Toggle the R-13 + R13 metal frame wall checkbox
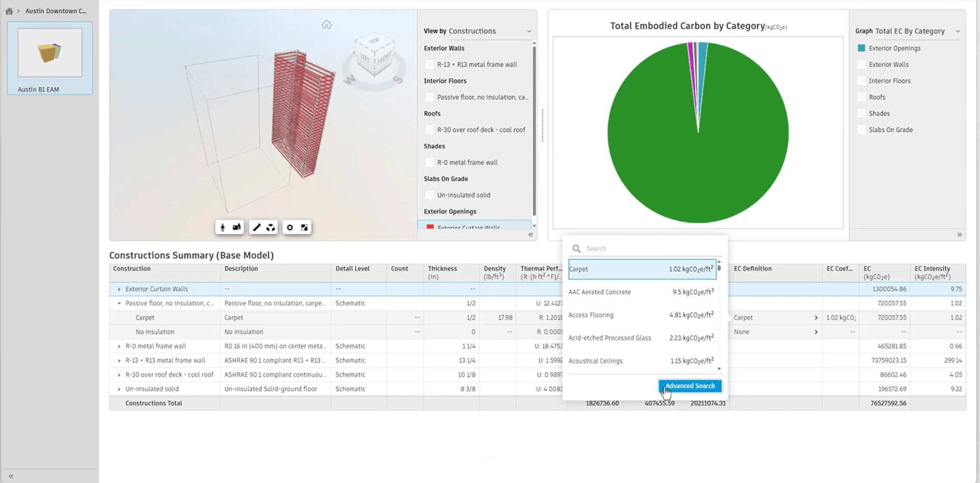 click(430, 64)
